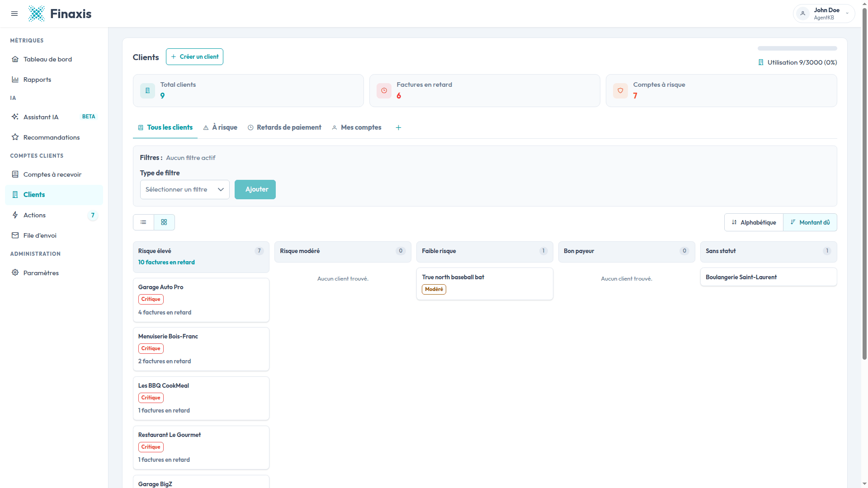Viewport: 868px width, 488px height.
Task: Click the user avatar icon
Action: click(x=803, y=14)
